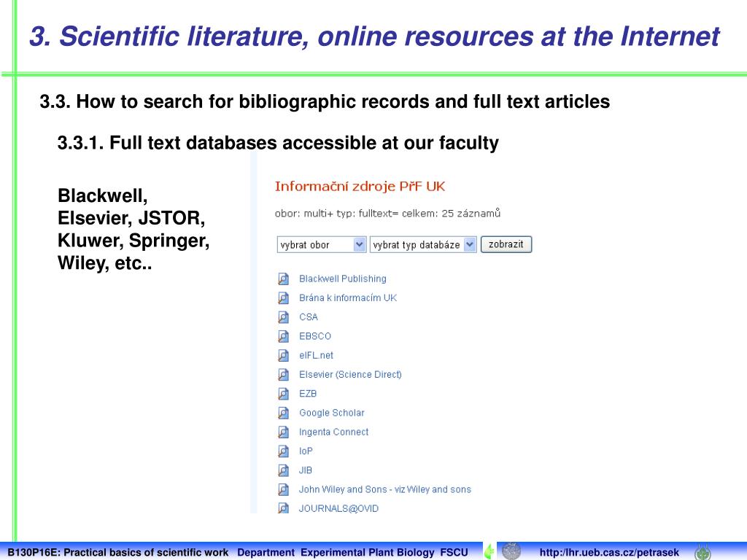Viewport: 747px width, 560px height.
Task: Click the search icon beside IoP
Action: 284,451
